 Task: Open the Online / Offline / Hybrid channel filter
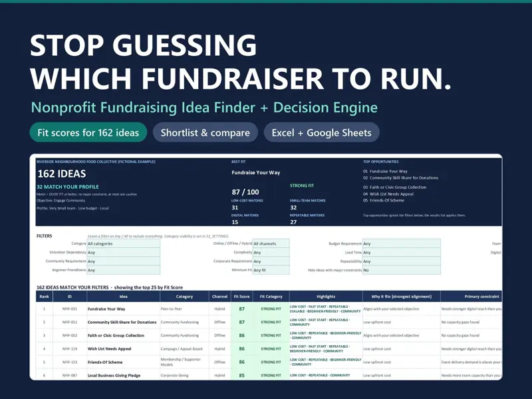[x=271, y=243]
